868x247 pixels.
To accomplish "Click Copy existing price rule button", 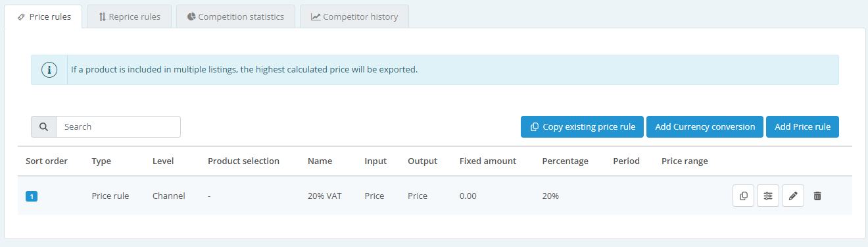I will (x=583, y=126).
